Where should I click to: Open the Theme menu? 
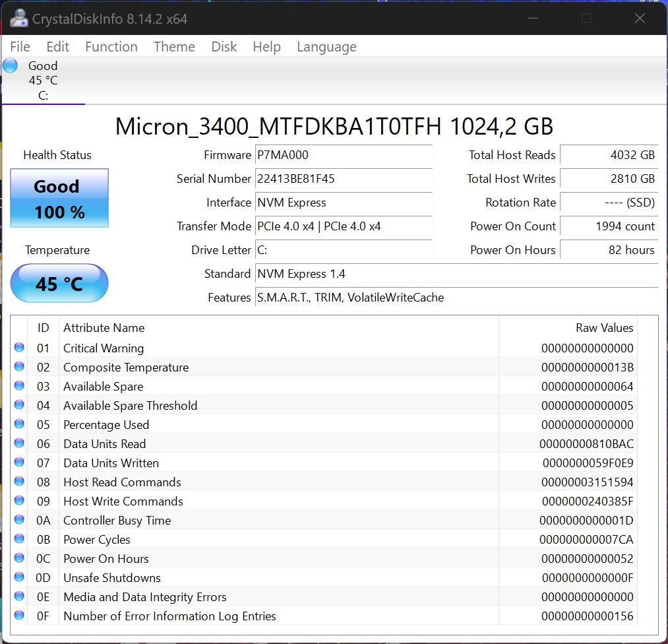click(x=174, y=46)
